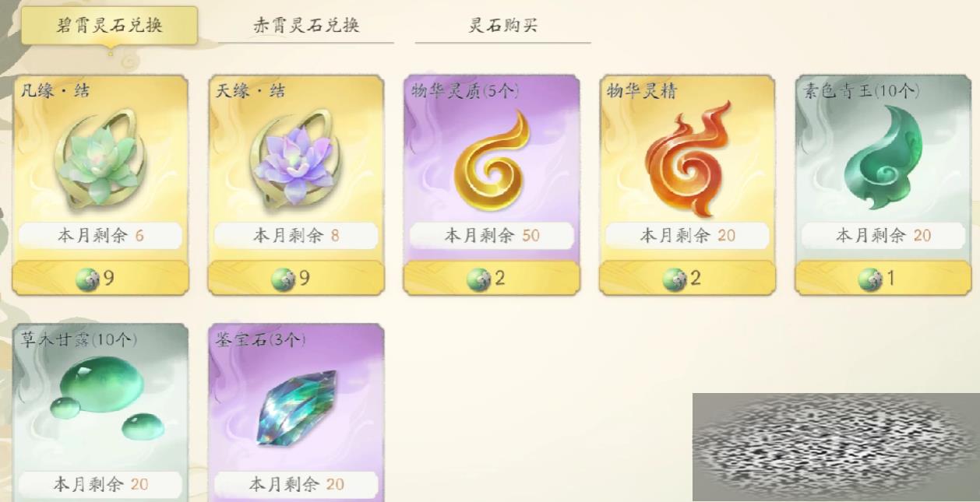Click 本月剩余 50 label on 物华灵质 card
Viewport: 980px width, 502px height.
492,235
